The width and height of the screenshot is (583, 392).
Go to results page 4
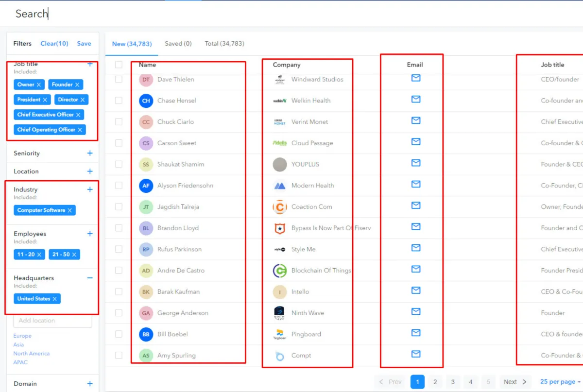[470, 382]
